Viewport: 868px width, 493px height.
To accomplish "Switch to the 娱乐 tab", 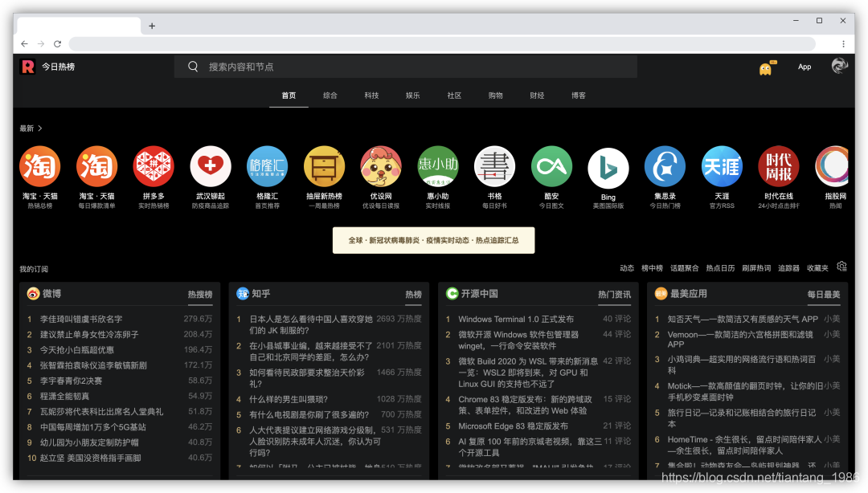I will click(x=412, y=96).
